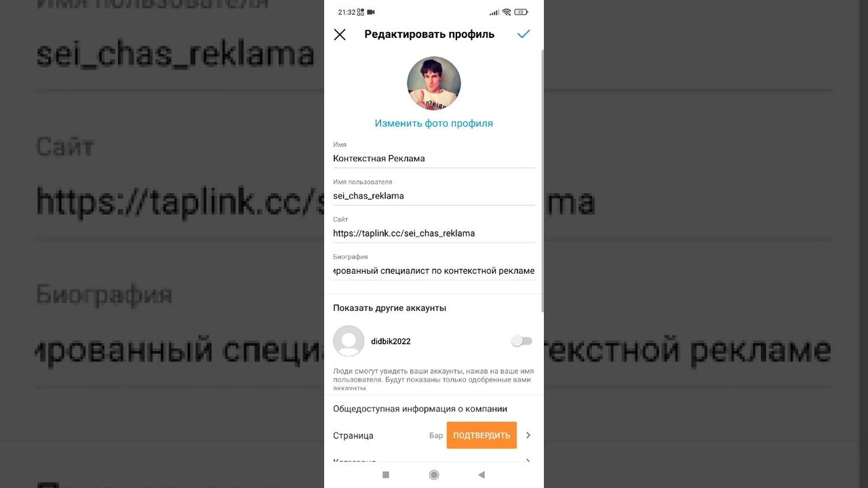Tap the video camera recording status icon

click(x=371, y=12)
